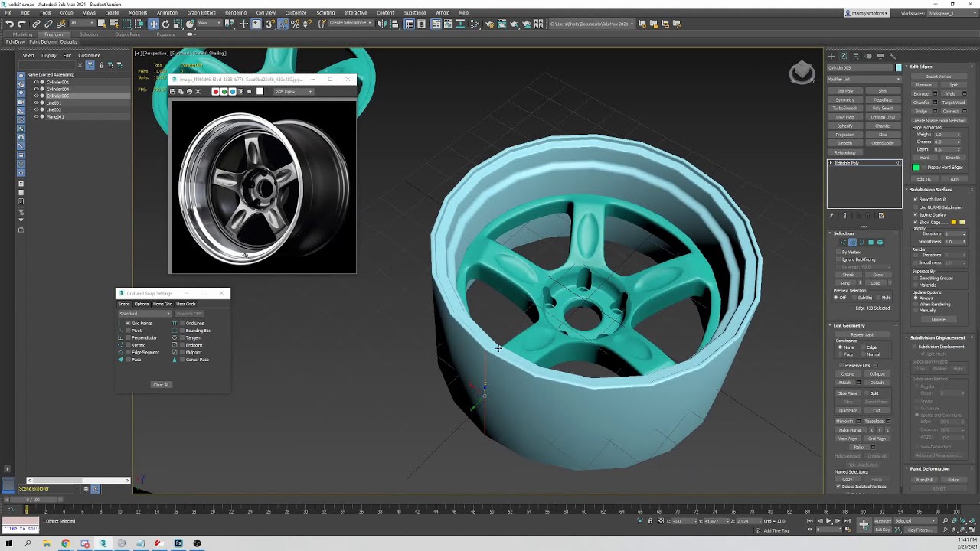Click the Cylinder005 object color swatch
The height and width of the screenshot is (551, 980).
click(898, 67)
